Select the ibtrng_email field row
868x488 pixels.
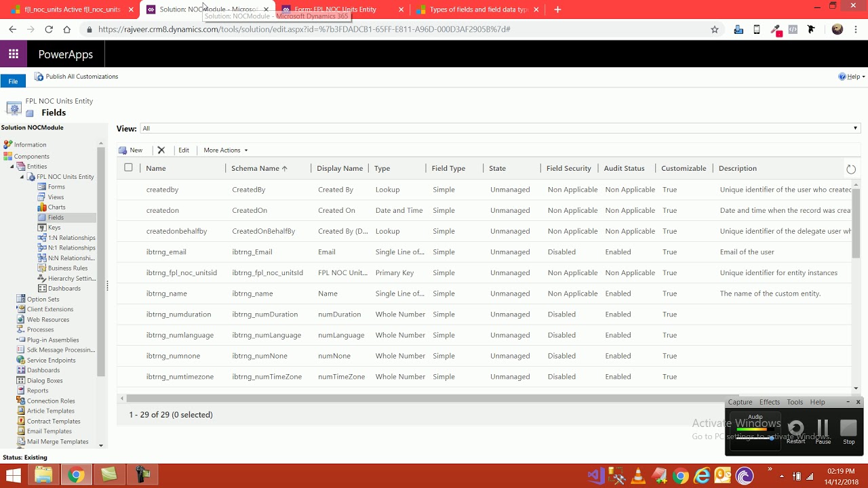click(484, 251)
